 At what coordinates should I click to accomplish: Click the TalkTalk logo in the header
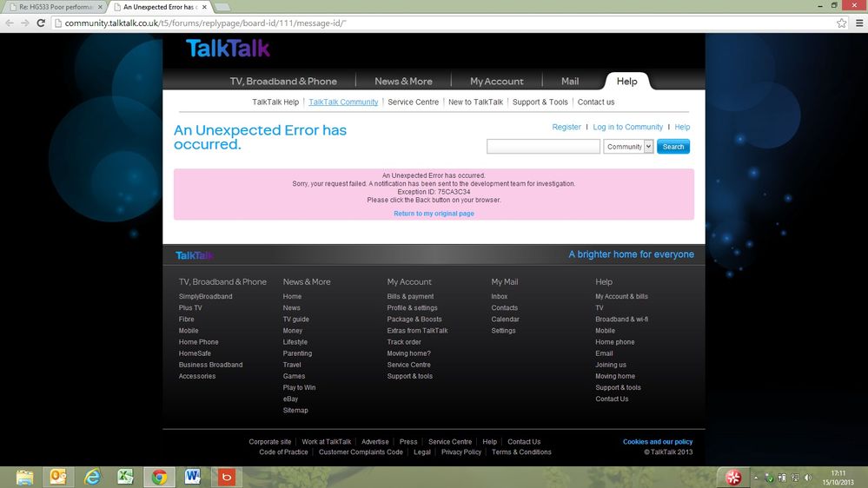click(x=228, y=49)
